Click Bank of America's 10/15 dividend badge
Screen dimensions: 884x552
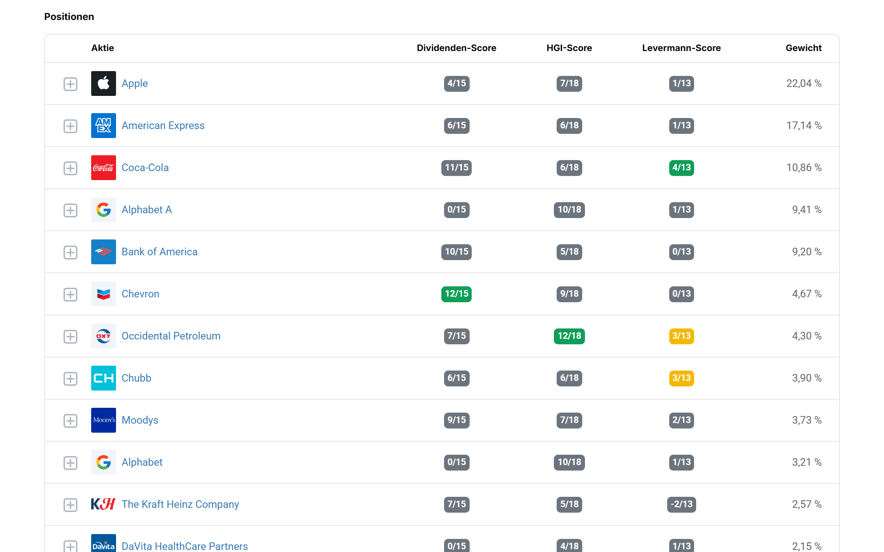pyautogui.click(x=457, y=251)
